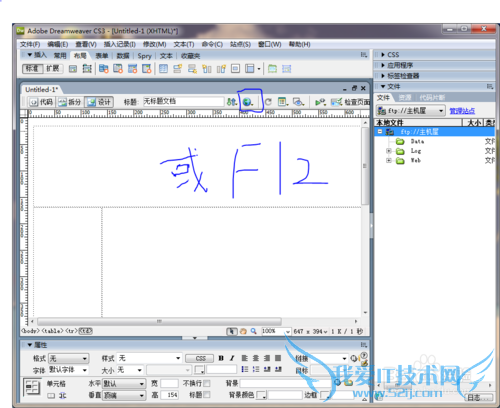Insert Spry Tabbed Panels icon

118,69
